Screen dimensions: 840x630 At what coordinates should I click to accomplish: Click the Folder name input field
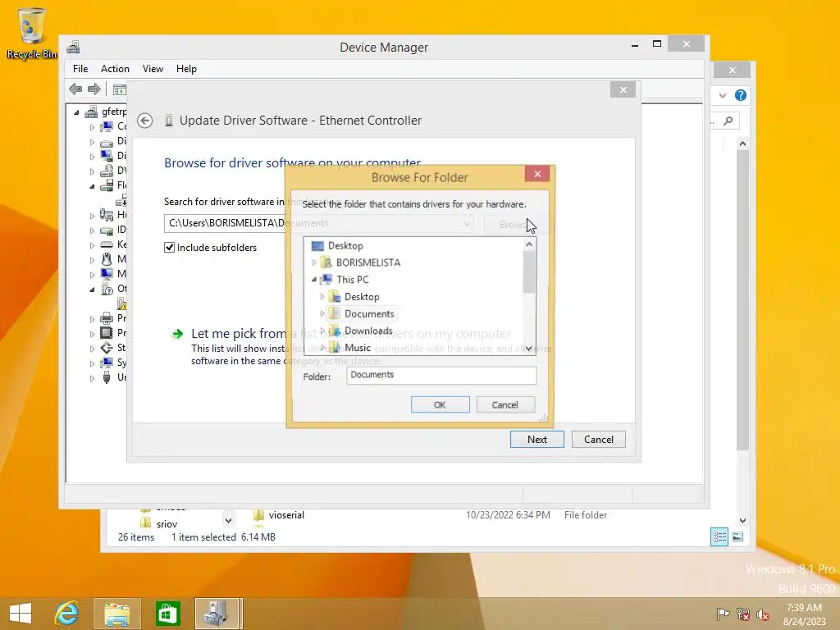pyautogui.click(x=441, y=375)
